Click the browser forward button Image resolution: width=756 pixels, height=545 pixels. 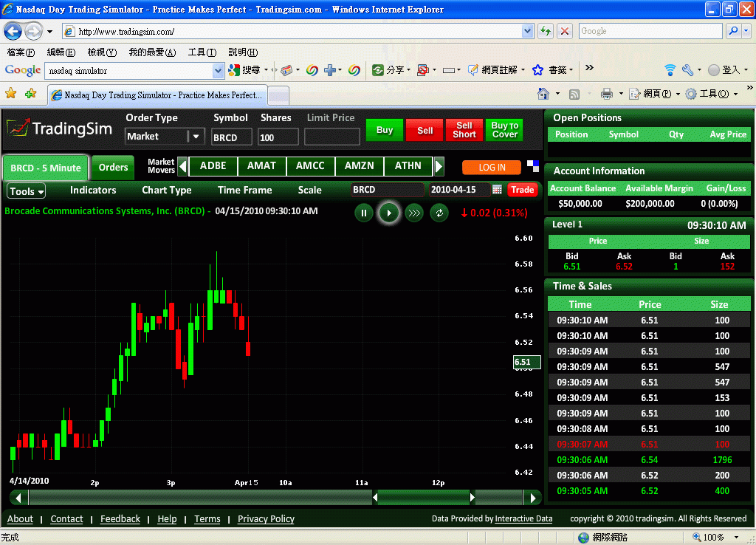click(x=32, y=32)
